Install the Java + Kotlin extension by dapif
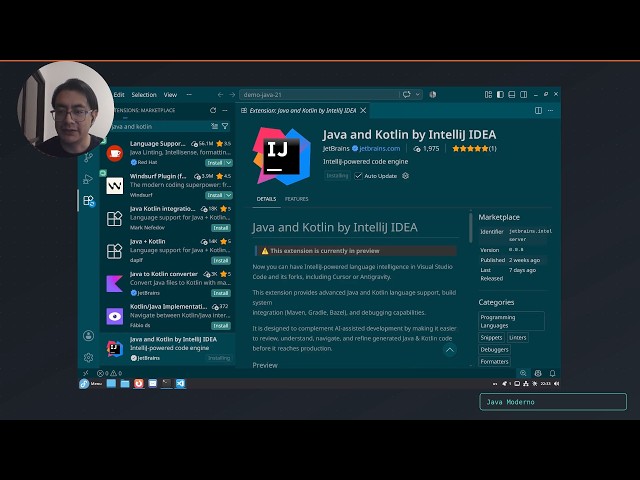This screenshot has width=640, height=480. pyautogui.click(x=221, y=261)
